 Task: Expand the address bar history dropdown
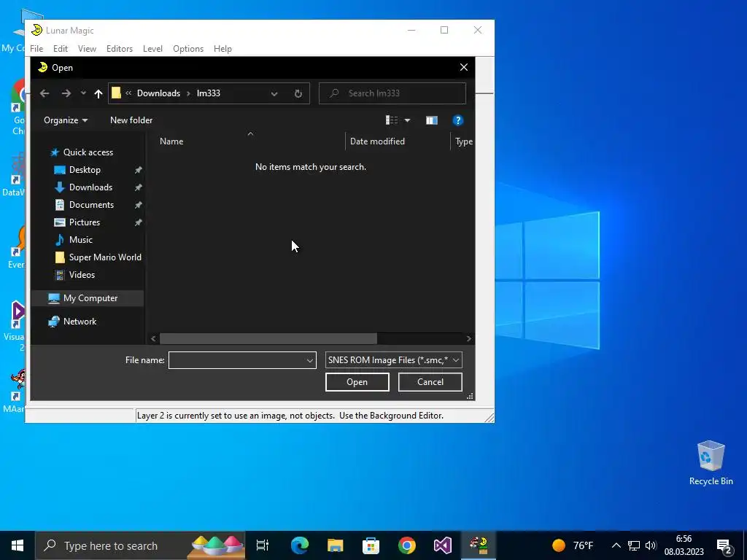tap(274, 94)
